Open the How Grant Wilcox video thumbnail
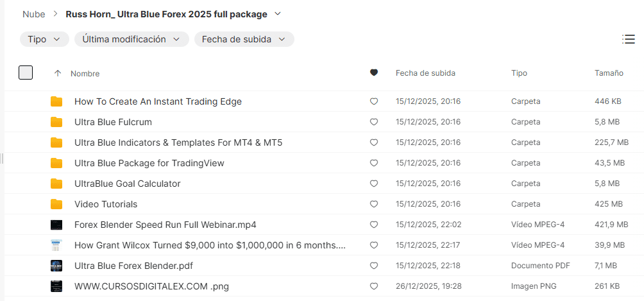 click(56, 245)
